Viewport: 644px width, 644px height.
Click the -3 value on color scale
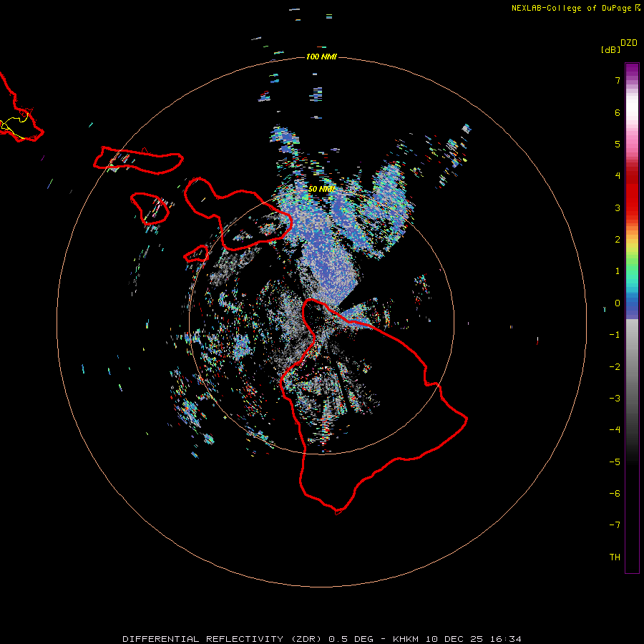point(615,399)
